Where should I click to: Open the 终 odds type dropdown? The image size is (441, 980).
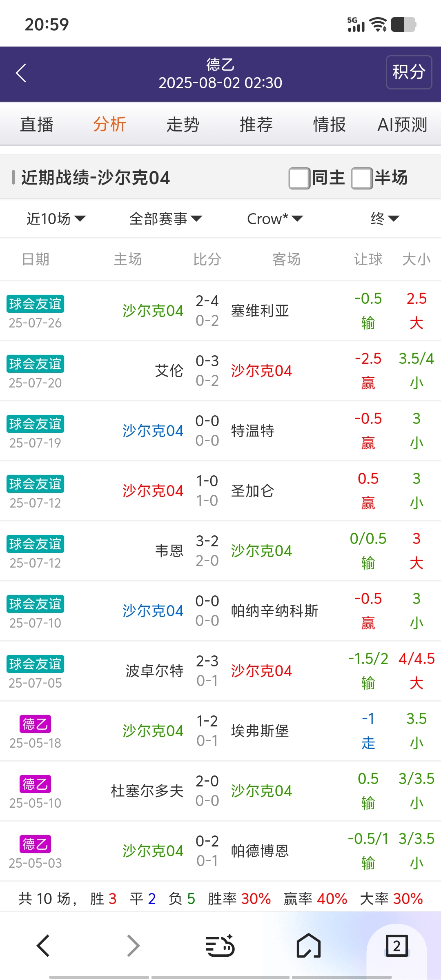pos(385,219)
